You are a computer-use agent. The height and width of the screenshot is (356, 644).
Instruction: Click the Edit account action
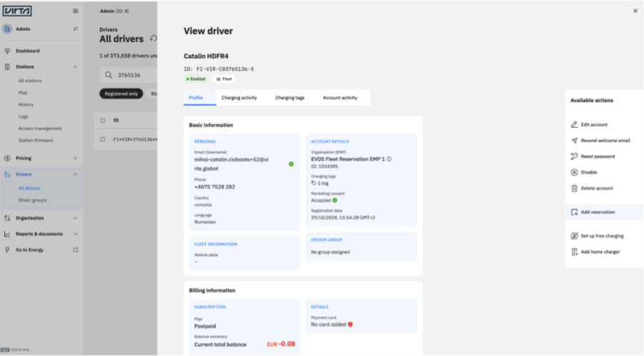pyautogui.click(x=594, y=124)
